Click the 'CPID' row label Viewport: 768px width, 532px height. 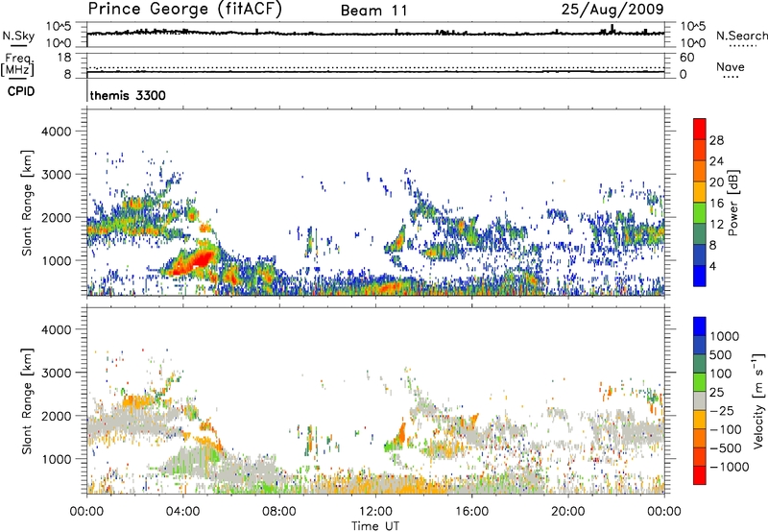pyautogui.click(x=21, y=91)
